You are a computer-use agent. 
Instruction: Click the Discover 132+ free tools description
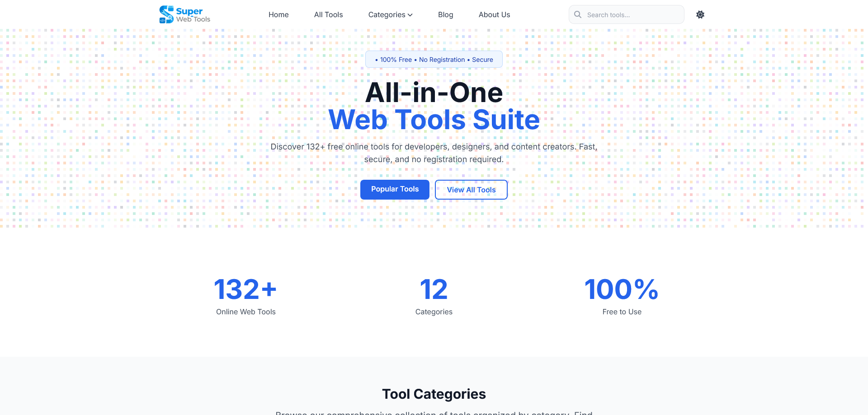pyautogui.click(x=434, y=153)
